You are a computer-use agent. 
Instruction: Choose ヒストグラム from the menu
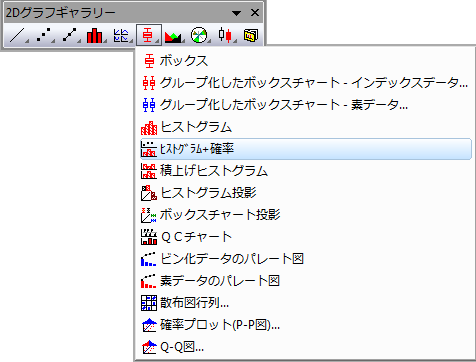pyautogui.click(x=306, y=127)
